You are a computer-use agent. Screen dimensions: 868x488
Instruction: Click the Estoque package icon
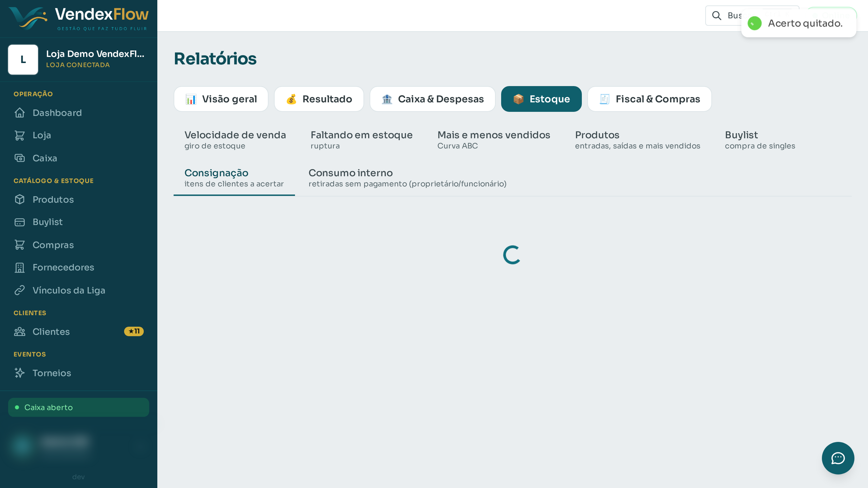[x=518, y=99]
